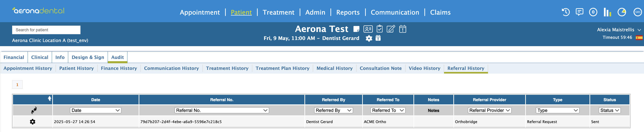644x132 pixels.
Task: Open the pie chart icon in header
Action: pyautogui.click(x=622, y=12)
